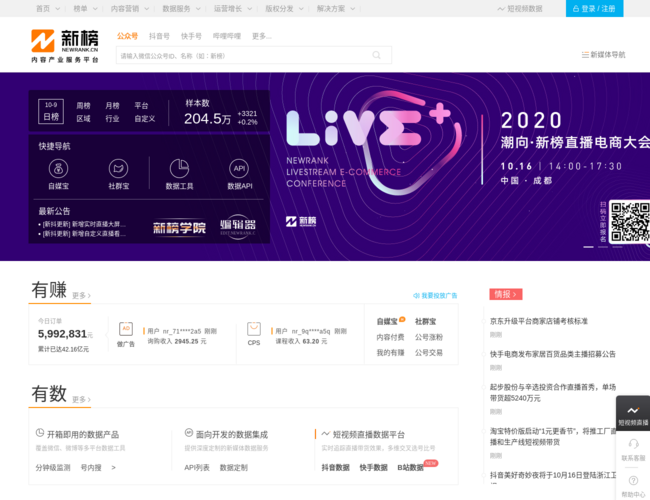The width and height of the screenshot is (650, 500).
Task: Open 我的有赚 link
Action: point(390,353)
